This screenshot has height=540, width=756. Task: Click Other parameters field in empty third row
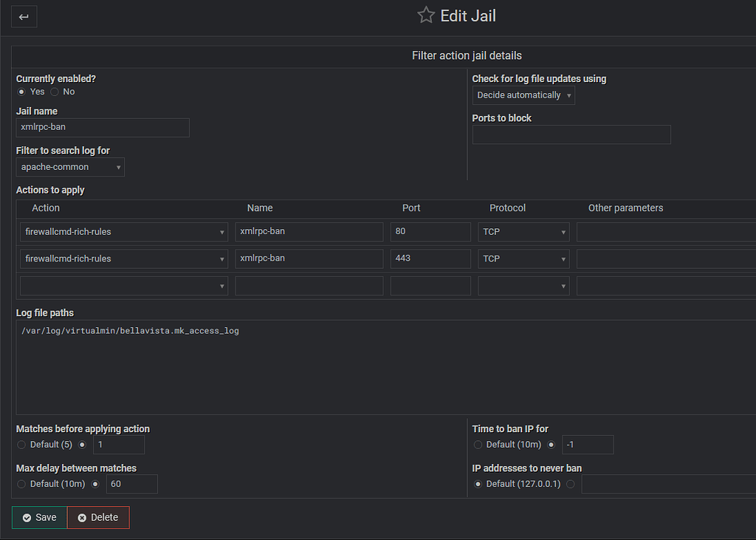[667, 286]
